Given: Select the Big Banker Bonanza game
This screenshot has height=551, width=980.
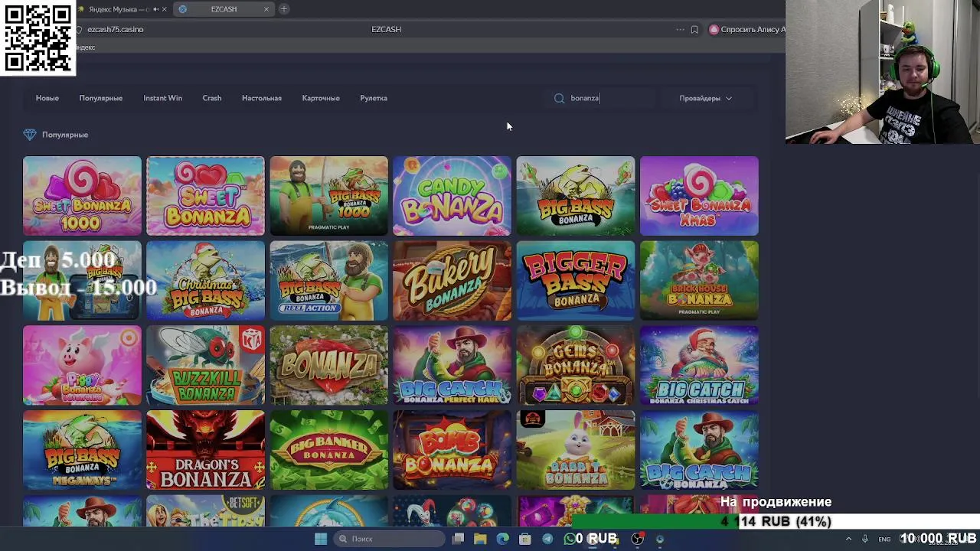Looking at the screenshot, I should 329,451.
